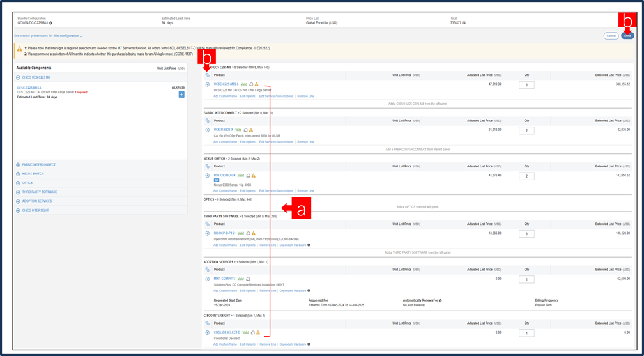Open the UCSC-C225-M8S-L link in Available Components
Screen dimensions: 644x356
click(x=29, y=88)
